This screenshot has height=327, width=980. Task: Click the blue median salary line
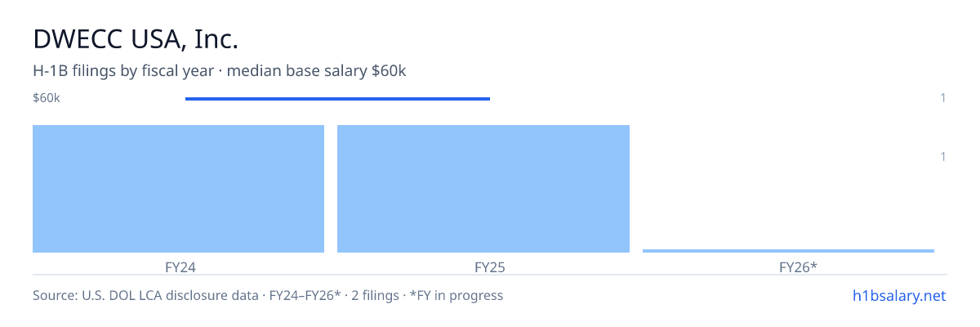tap(337, 99)
